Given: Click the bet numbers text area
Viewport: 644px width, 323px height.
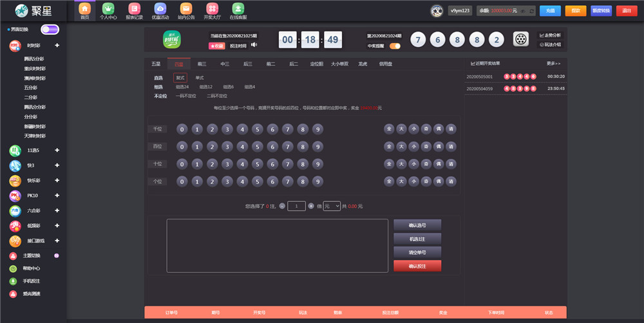Looking at the screenshot, I should click(x=277, y=245).
